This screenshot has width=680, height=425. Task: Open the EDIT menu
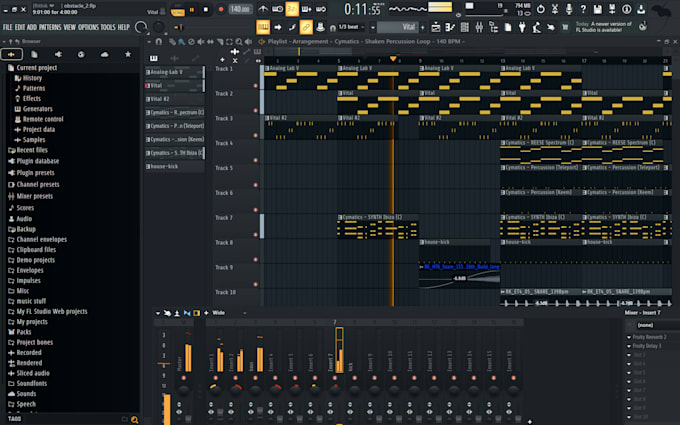pos(20,27)
